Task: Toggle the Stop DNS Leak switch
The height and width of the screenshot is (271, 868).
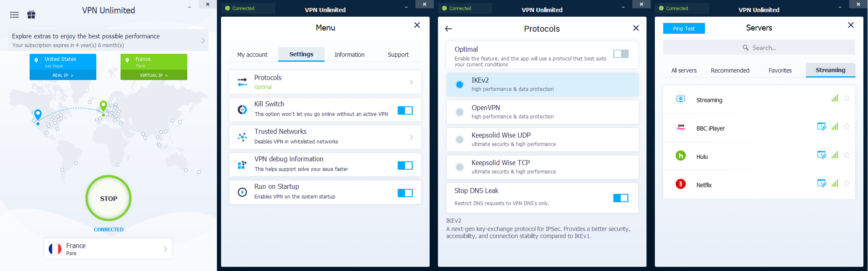Action: click(x=620, y=198)
